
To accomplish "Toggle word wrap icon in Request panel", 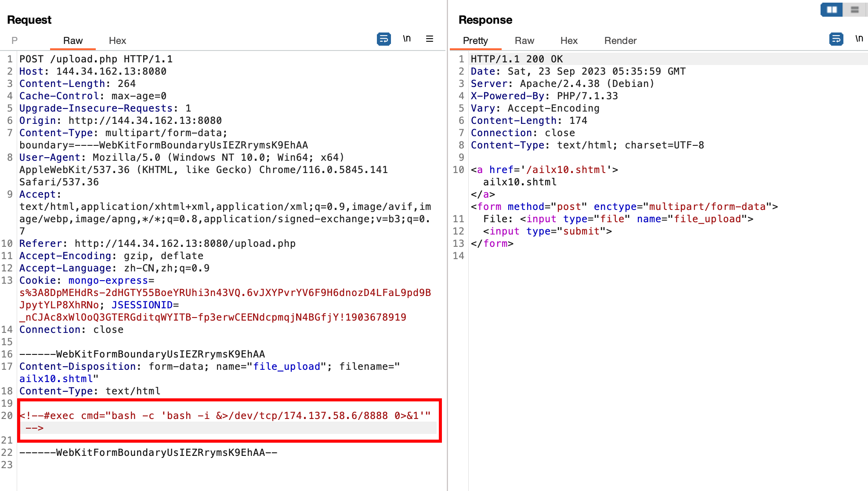I will (383, 39).
